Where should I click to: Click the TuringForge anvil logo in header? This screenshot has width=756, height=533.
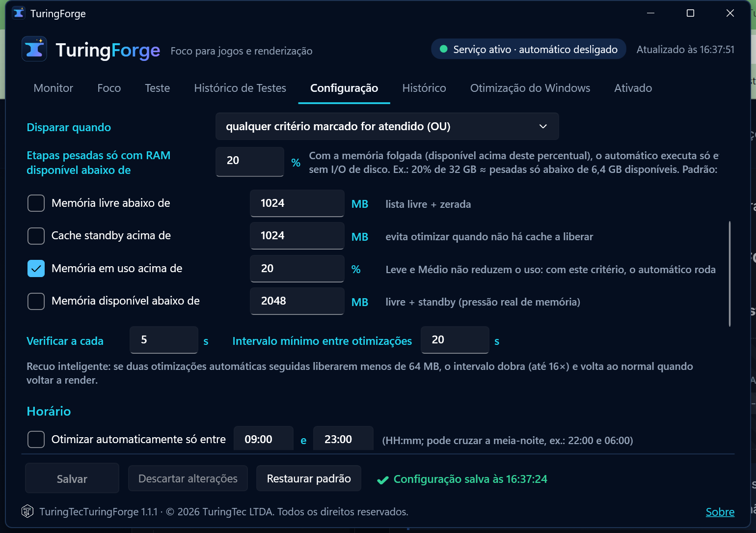(x=34, y=49)
